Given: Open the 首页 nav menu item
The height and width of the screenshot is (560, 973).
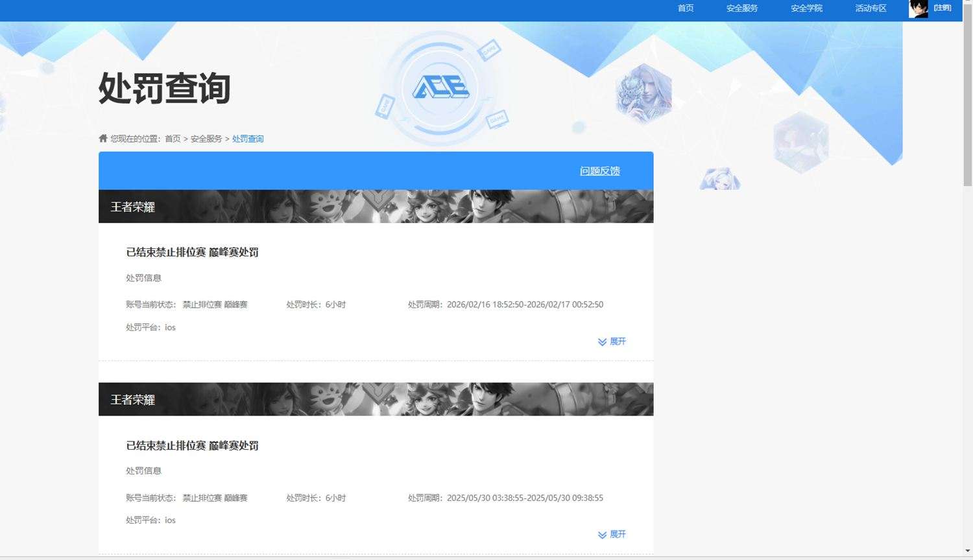Looking at the screenshot, I should (686, 8).
